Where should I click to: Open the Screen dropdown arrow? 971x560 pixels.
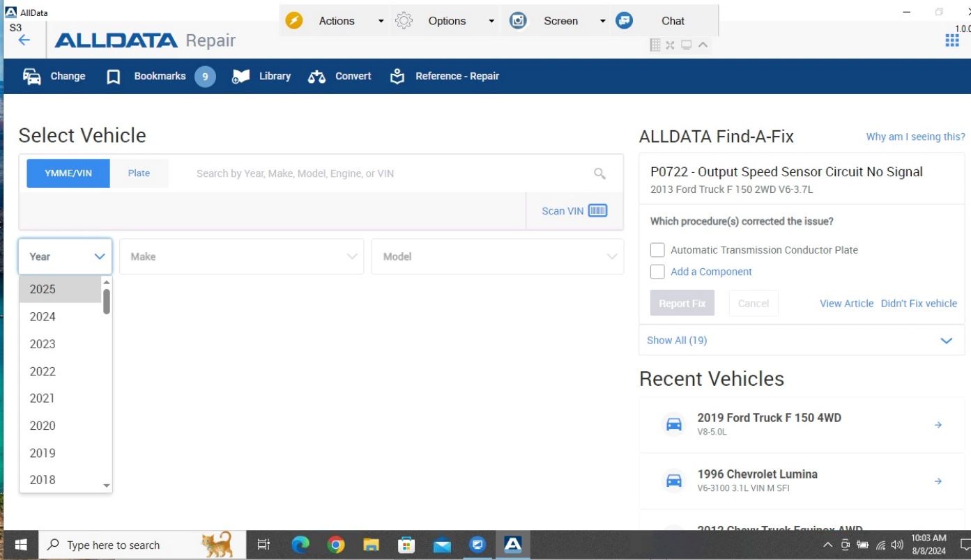pos(603,21)
